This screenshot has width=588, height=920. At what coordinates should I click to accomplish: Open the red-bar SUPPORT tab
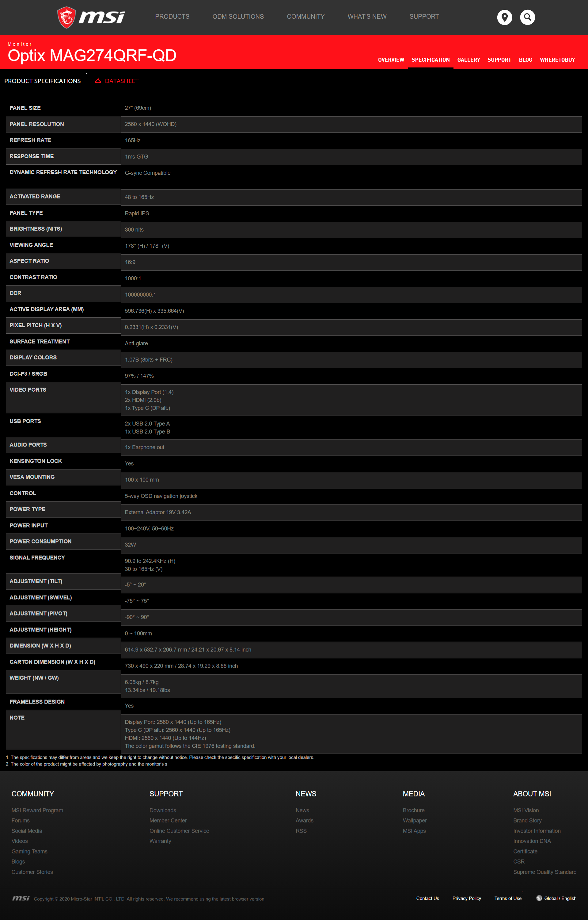[x=499, y=59]
